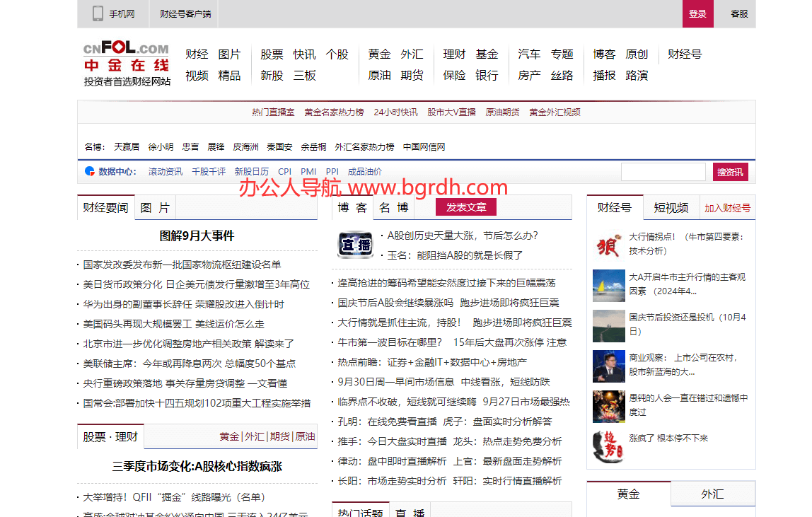Switch to the 短视频 tab
Image resolution: width=812 pixels, height=517 pixels.
[x=672, y=207]
